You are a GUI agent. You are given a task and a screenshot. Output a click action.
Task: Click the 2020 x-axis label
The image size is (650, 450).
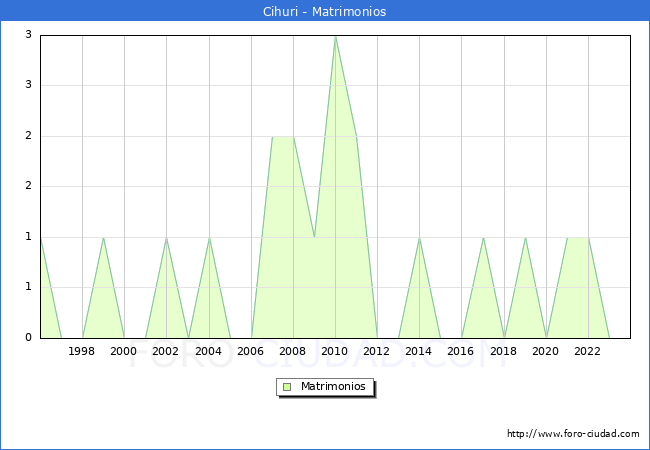(x=545, y=351)
